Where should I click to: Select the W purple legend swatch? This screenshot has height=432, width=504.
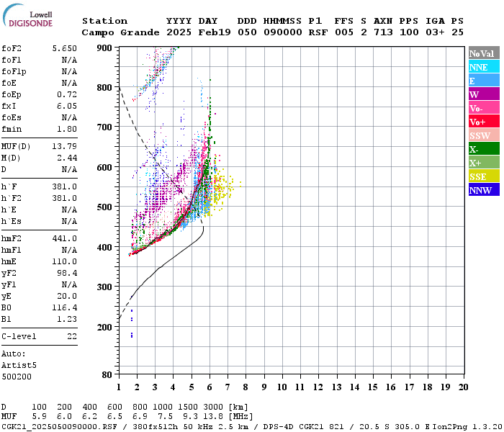484,94
